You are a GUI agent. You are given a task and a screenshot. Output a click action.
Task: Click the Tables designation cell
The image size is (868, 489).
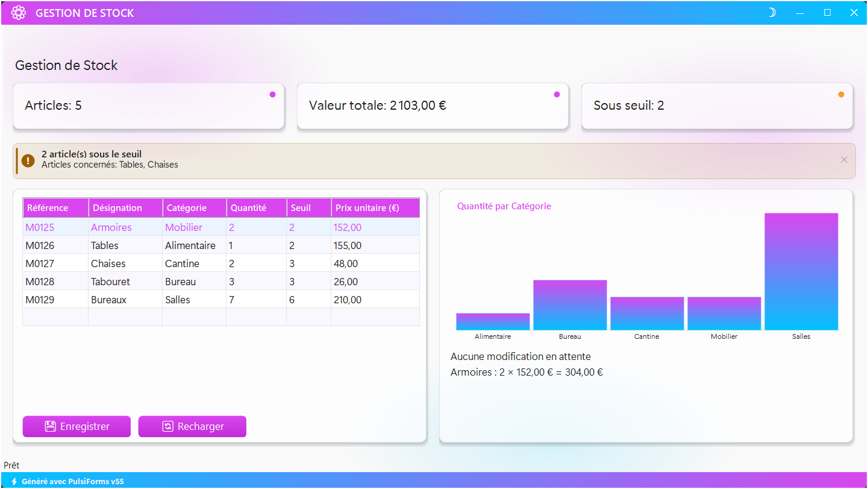click(x=125, y=245)
